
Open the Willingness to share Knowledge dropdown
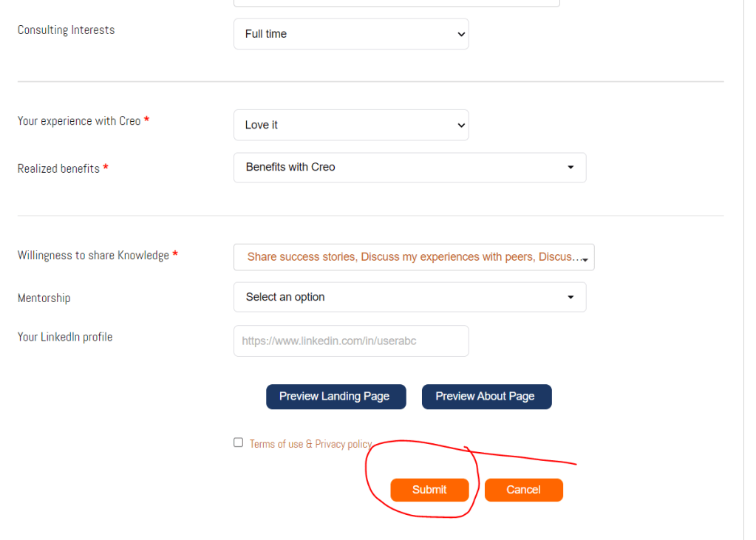[x=414, y=257]
